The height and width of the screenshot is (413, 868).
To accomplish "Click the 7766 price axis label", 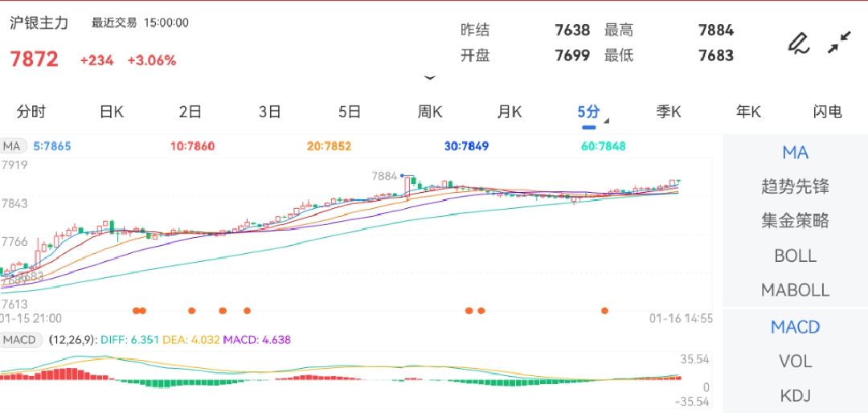I will [x=14, y=241].
